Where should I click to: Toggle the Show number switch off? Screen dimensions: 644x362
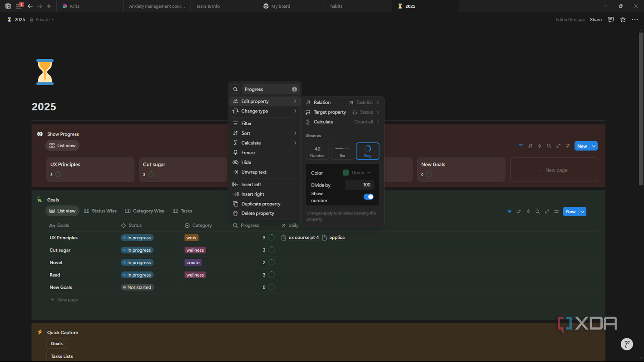click(x=368, y=197)
